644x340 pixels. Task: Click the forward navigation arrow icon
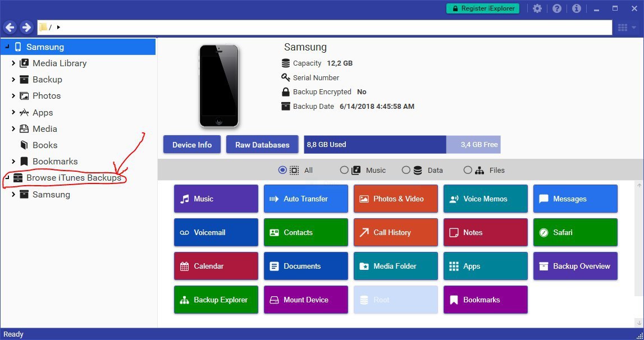click(x=26, y=27)
